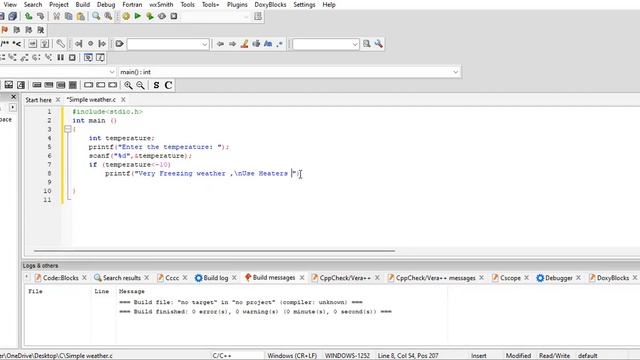Click line number 9 in the gutter
Screen dimensions: 640x360
point(49,182)
